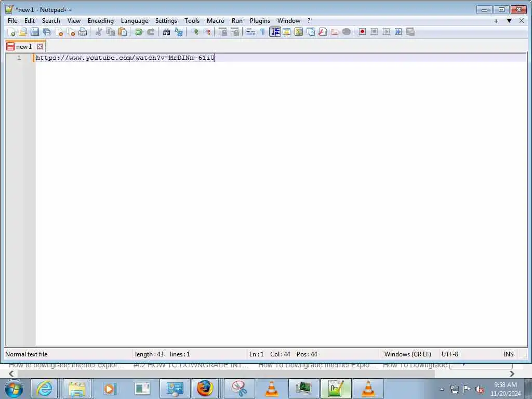Open the View menu
Screen dimensions: 532x399
pos(74,21)
